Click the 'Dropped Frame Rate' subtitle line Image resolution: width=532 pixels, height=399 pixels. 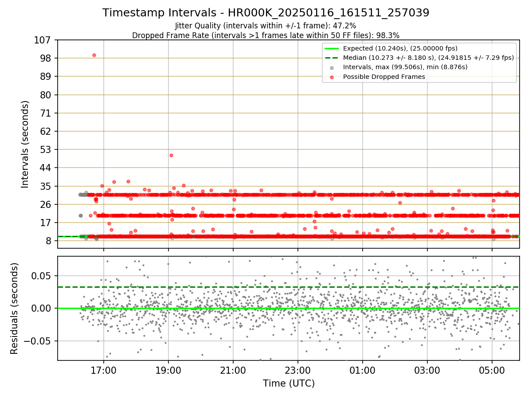(266, 35)
